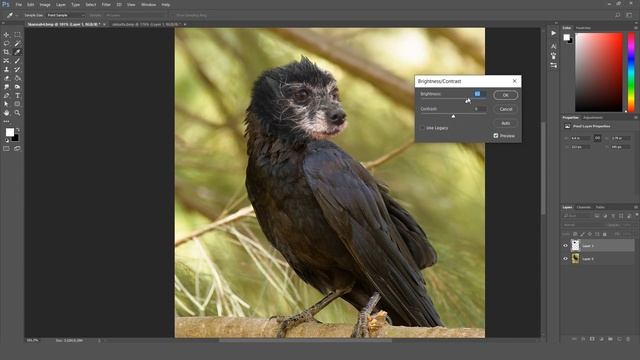Click the rainbow hue strip in Color panel

[x=631, y=72]
